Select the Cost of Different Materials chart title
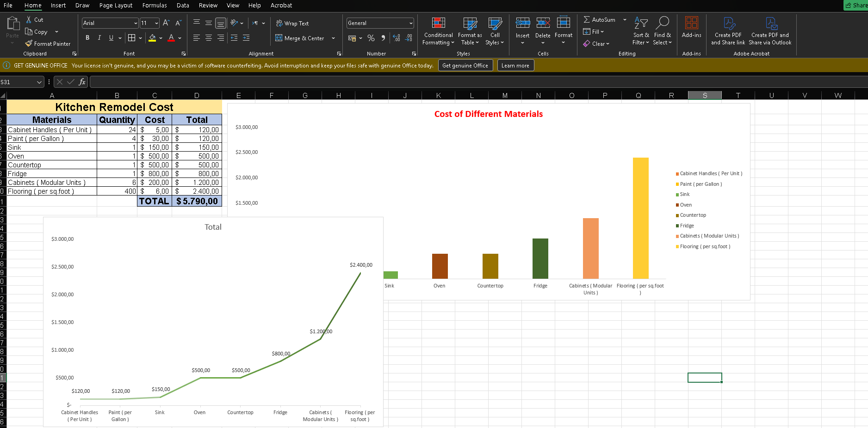This screenshot has width=868, height=428. [488, 114]
